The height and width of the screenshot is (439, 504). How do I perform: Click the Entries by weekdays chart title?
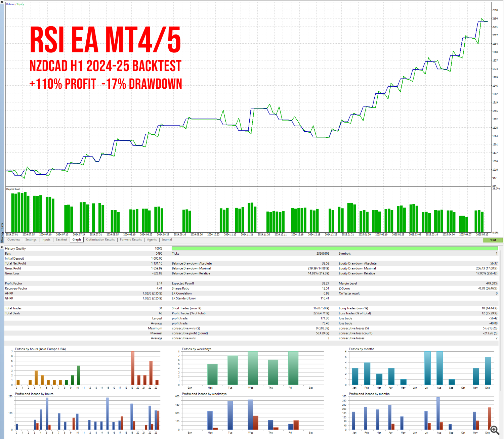[x=197, y=349]
